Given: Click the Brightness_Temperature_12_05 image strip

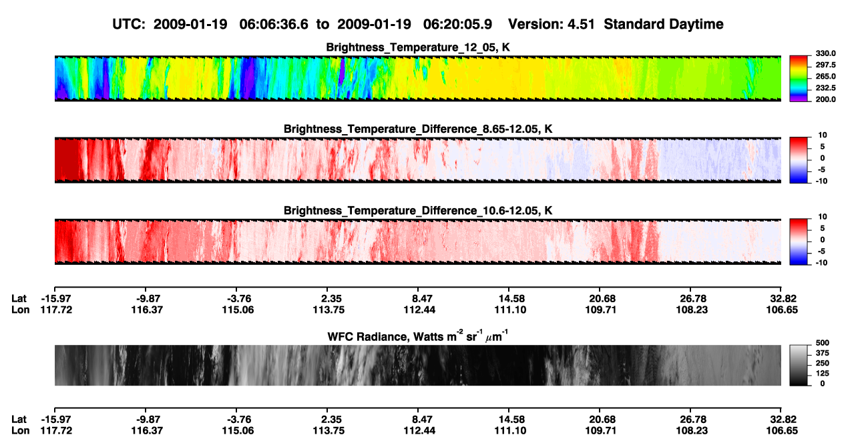Looking at the screenshot, I should tap(418, 78).
